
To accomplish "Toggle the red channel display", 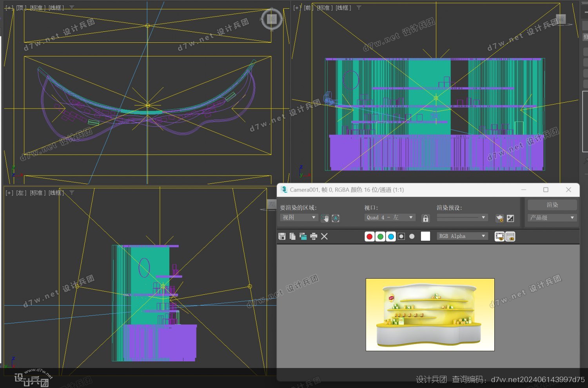I will [369, 236].
